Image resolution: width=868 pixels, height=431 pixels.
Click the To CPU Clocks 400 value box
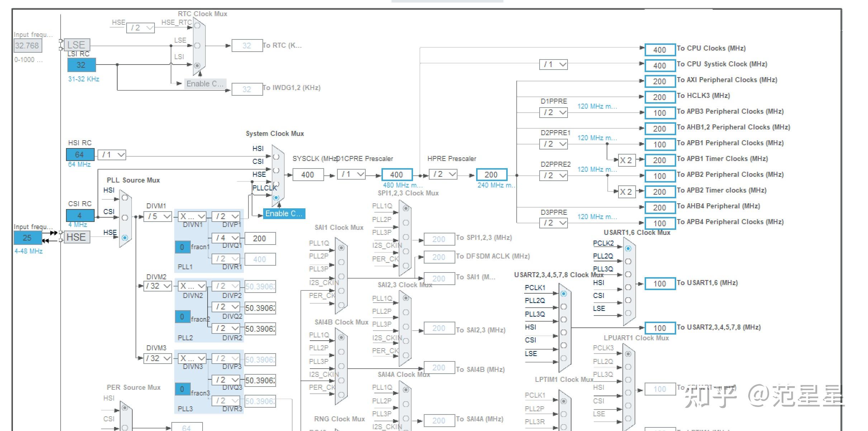click(660, 50)
